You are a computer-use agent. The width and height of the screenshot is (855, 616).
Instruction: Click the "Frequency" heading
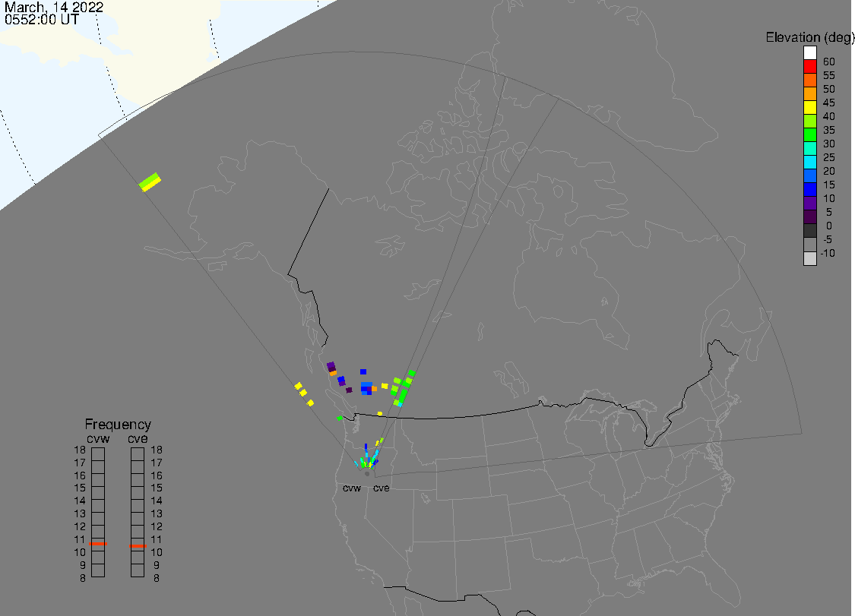[x=118, y=424]
